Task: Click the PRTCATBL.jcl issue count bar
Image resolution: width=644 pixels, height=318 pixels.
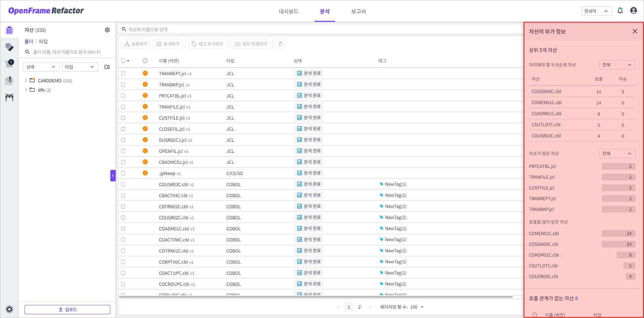Action: pyautogui.click(x=619, y=166)
